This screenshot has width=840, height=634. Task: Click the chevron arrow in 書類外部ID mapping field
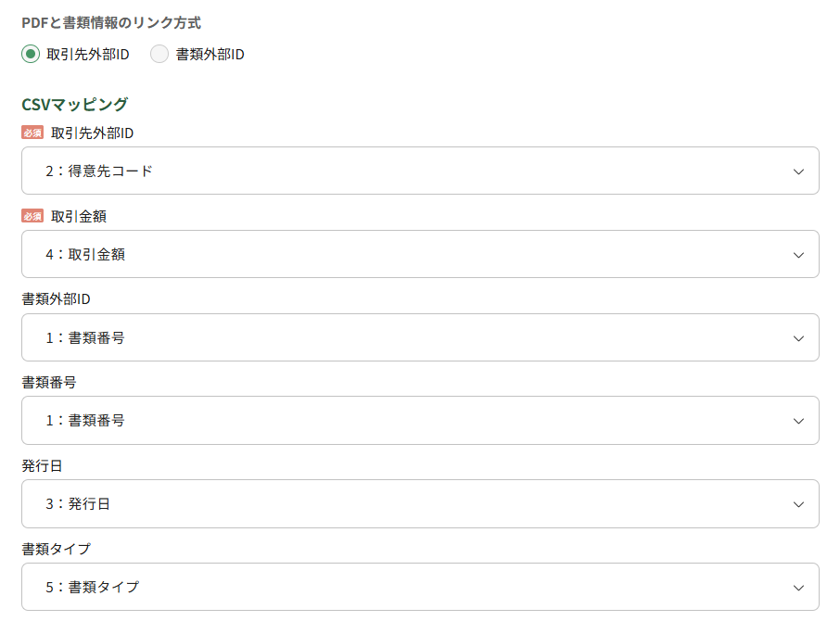[x=798, y=338]
